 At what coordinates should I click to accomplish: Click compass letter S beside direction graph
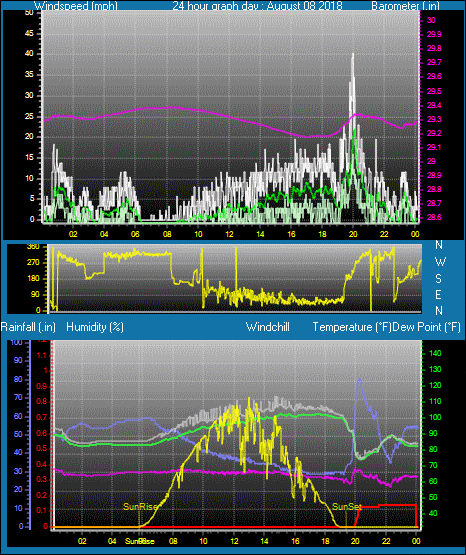tap(439, 279)
